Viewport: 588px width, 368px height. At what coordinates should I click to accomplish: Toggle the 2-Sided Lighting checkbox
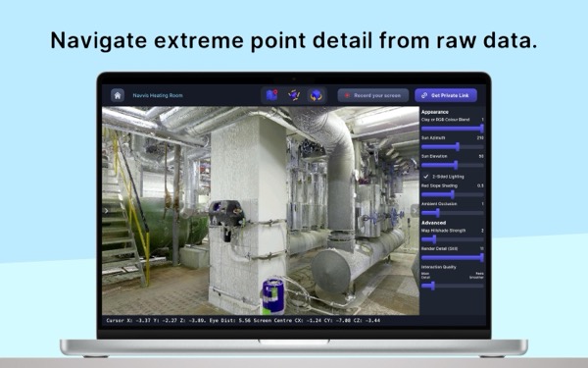pyautogui.click(x=426, y=177)
